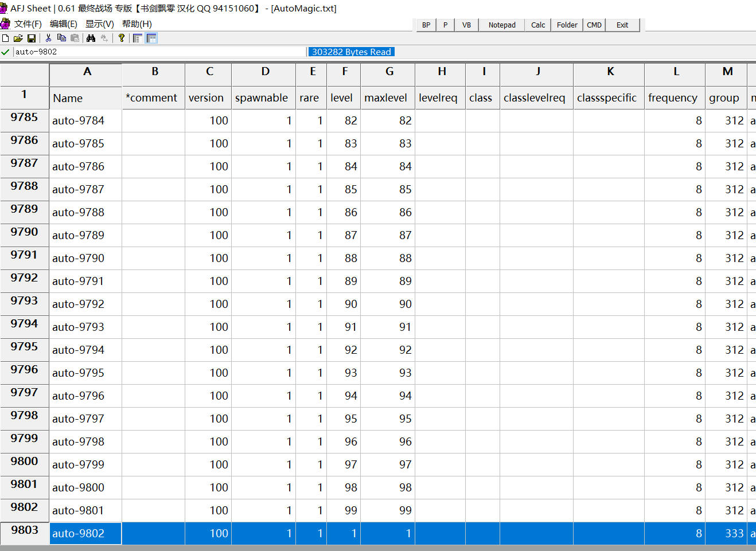Select column K header

tap(609, 75)
